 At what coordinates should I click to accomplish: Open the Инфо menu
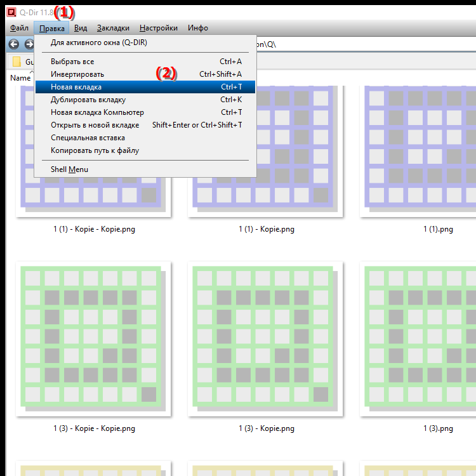click(x=197, y=28)
